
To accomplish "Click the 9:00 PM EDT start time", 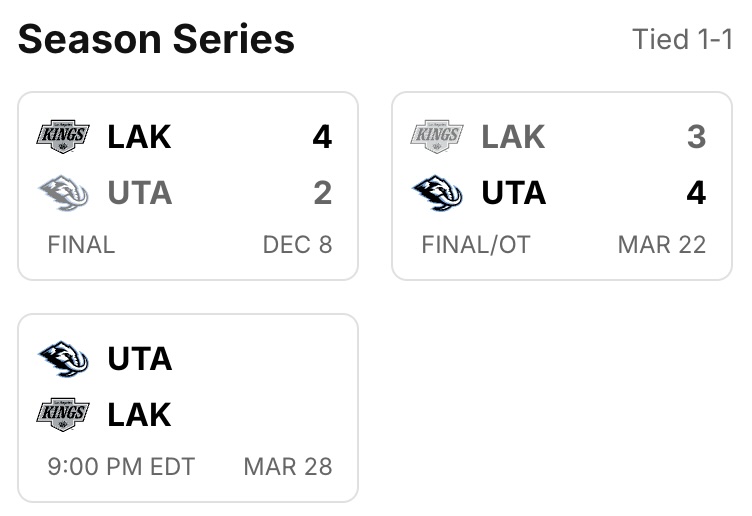I will (121, 466).
